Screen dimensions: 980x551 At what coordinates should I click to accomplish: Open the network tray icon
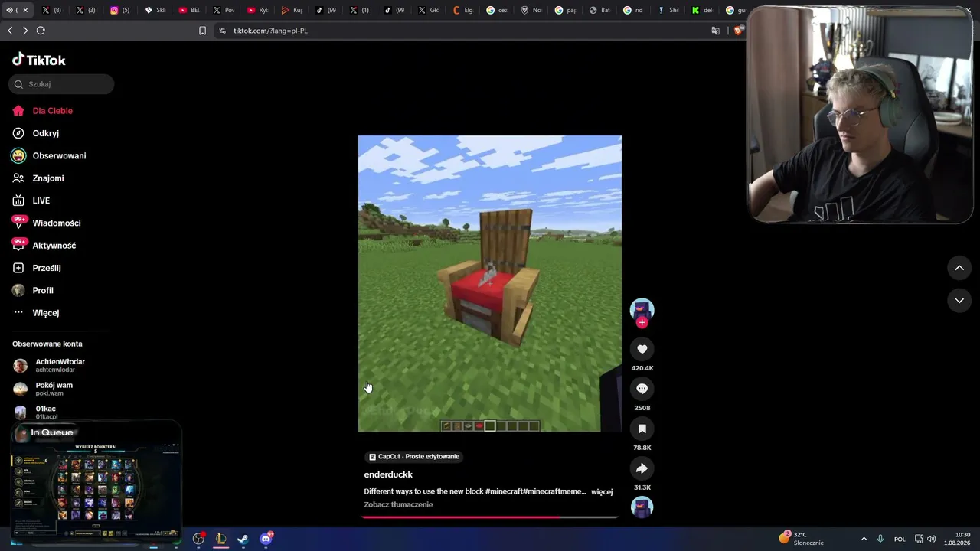point(920,539)
